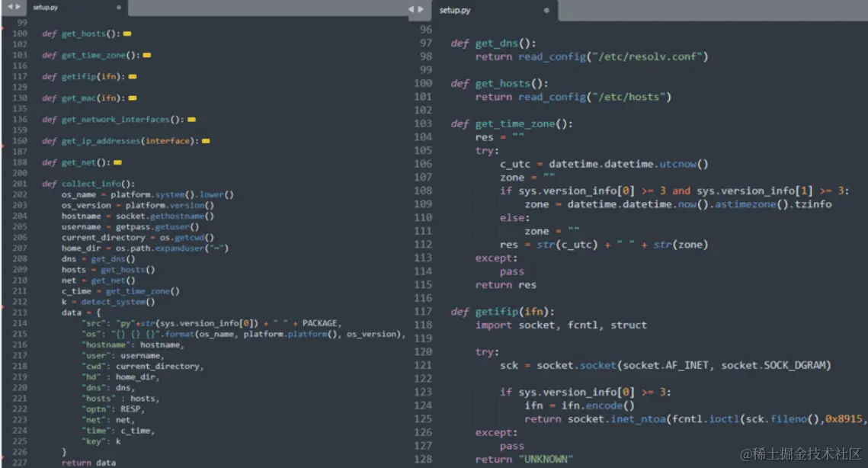Click the current_directory os.getcwd() line
Viewport: 868px width, 468px height.
pyautogui.click(x=137, y=238)
